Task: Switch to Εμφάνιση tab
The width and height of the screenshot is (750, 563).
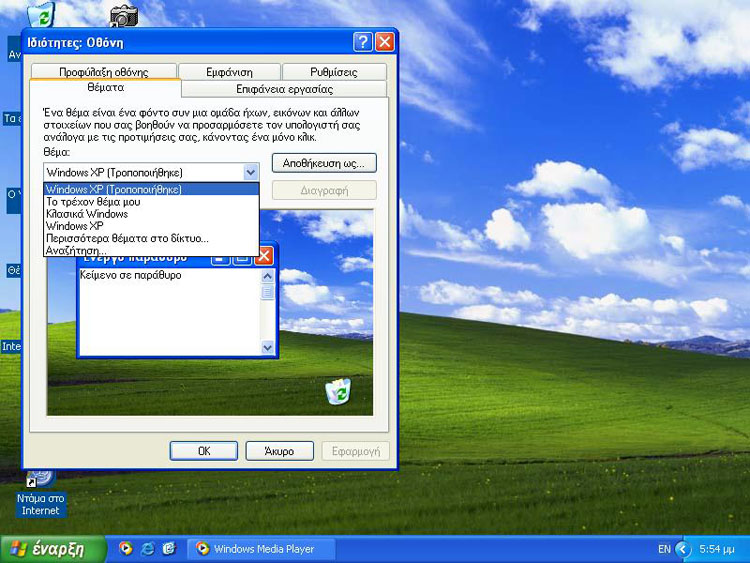Action: (229, 72)
